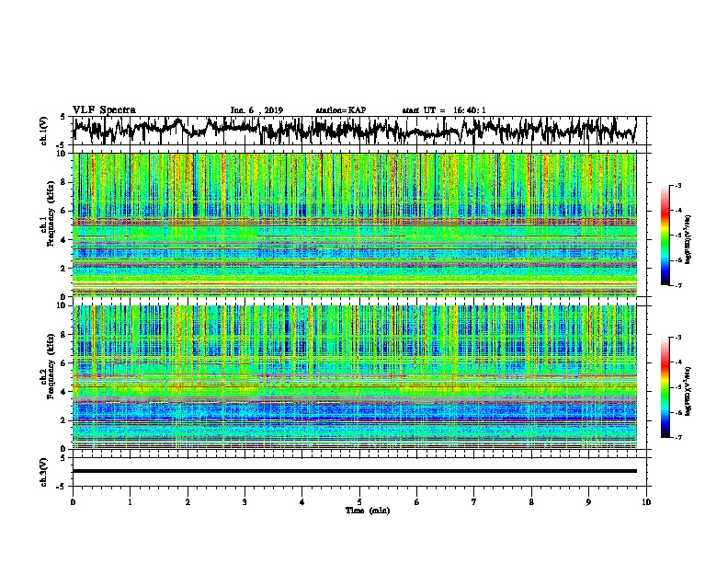Click the ch.2 color bar '-3' label
This screenshot has width=728, height=563.
(677, 338)
